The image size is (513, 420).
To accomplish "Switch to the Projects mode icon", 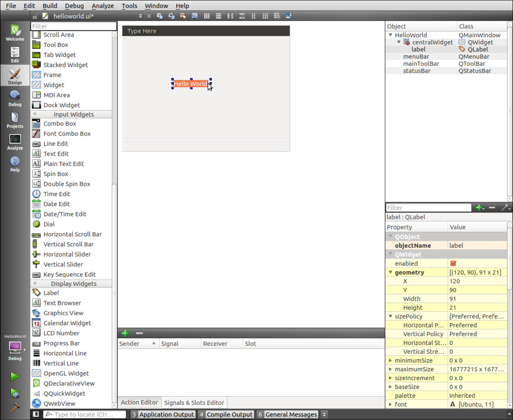I will click(x=15, y=120).
